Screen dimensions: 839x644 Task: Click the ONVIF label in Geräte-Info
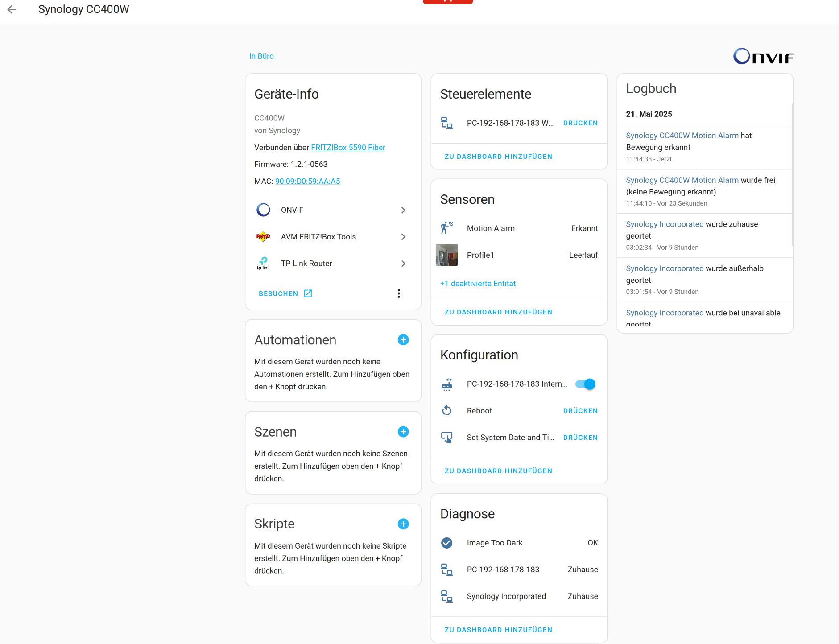[292, 210]
